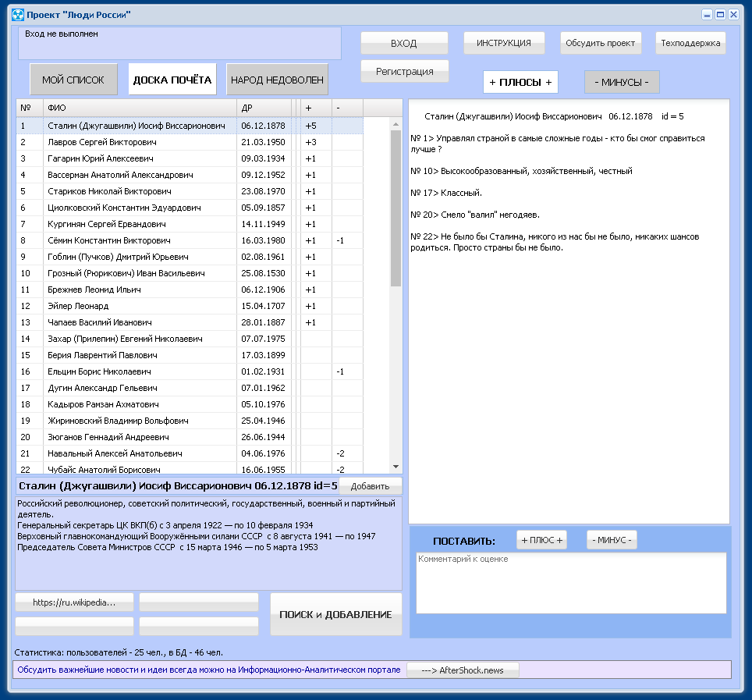Click the app icon in title bar
Viewport: 752px width, 700px height.
(17, 15)
